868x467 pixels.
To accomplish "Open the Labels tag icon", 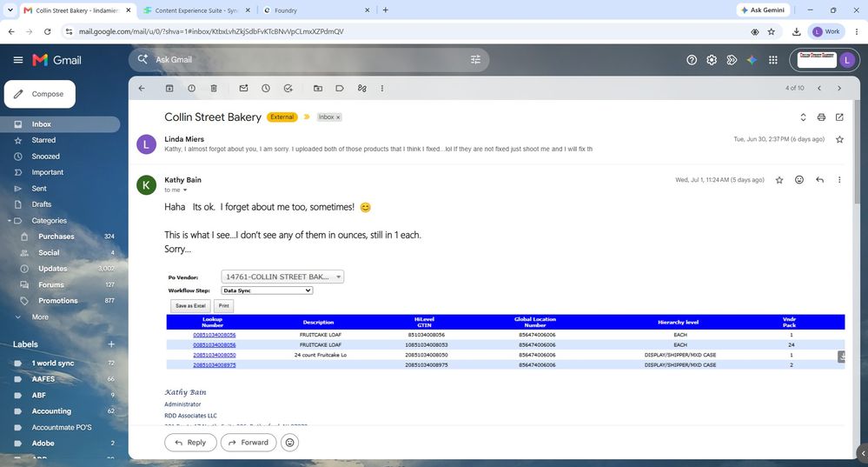I will (340, 88).
